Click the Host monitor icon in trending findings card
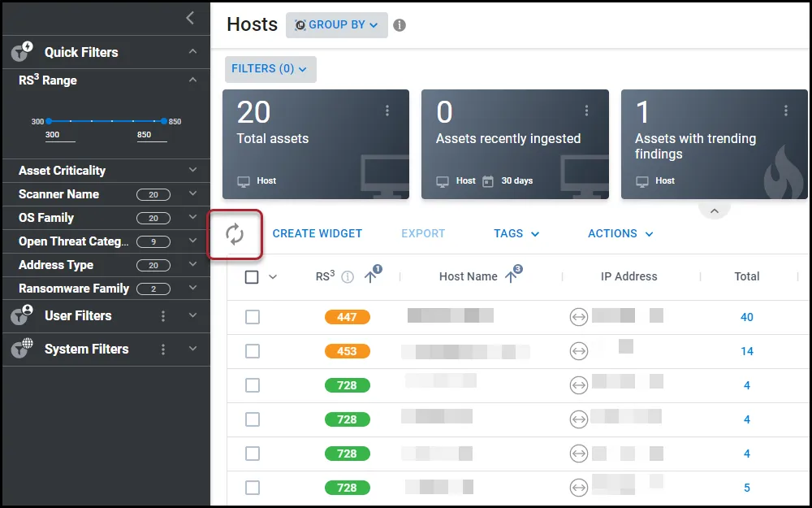Image resolution: width=812 pixels, height=508 pixels. 642,181
